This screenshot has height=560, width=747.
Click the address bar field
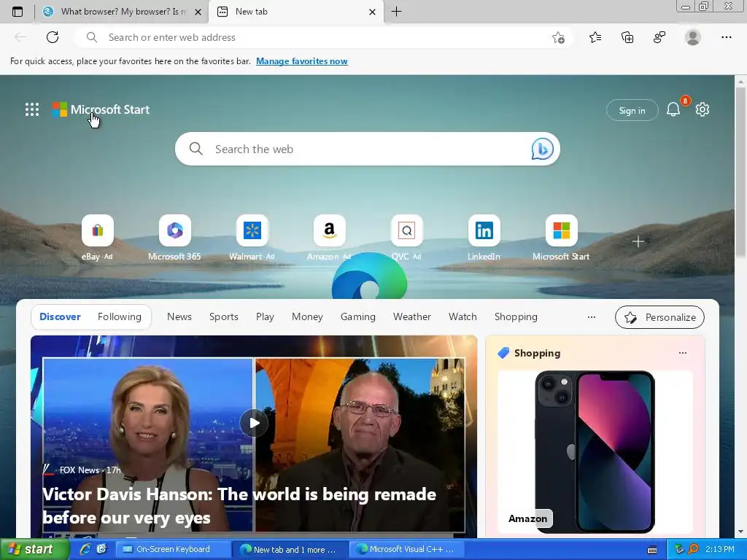(324, 37)
